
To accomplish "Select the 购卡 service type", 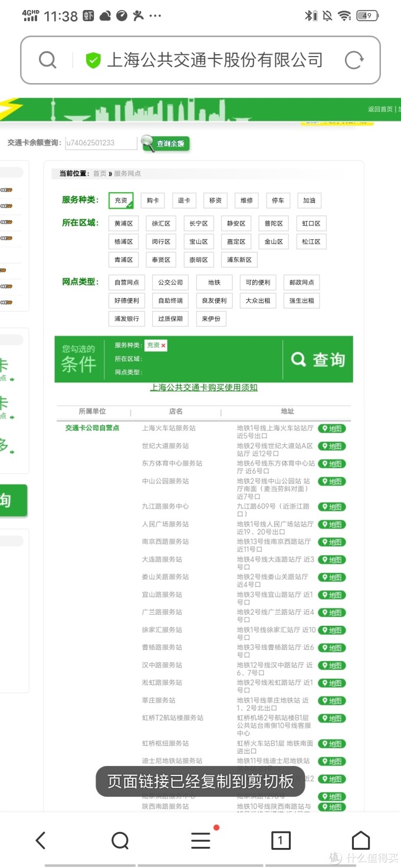I will point(153,200).
